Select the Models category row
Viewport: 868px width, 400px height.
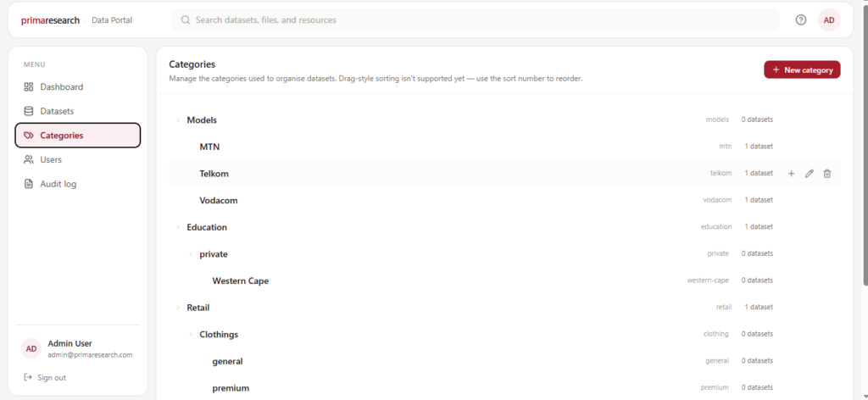504,120
